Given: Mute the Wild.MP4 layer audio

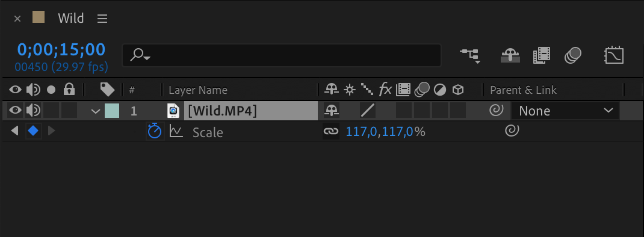Looking at the screenshot, I should pyautogui.click(x=33, y=111).
